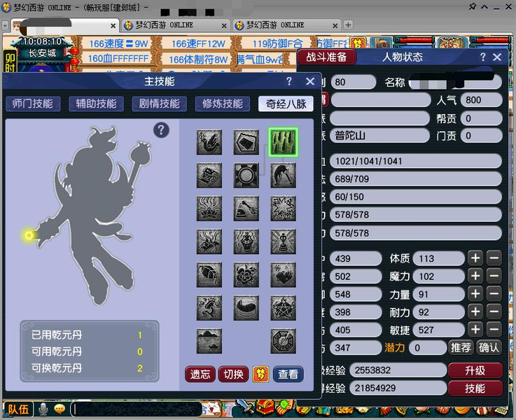Increase 力量 with the plus button
516x420 pixels.
(x=475, y=294)
